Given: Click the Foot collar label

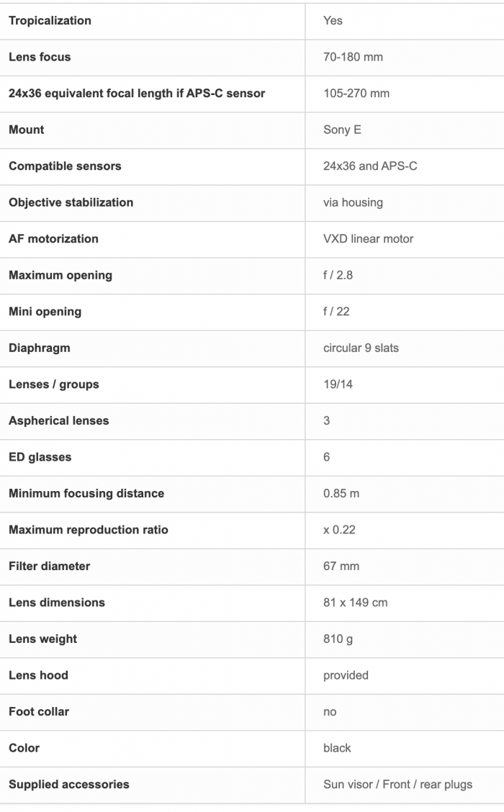Looking at the screenshot, I should coord(39,711).
